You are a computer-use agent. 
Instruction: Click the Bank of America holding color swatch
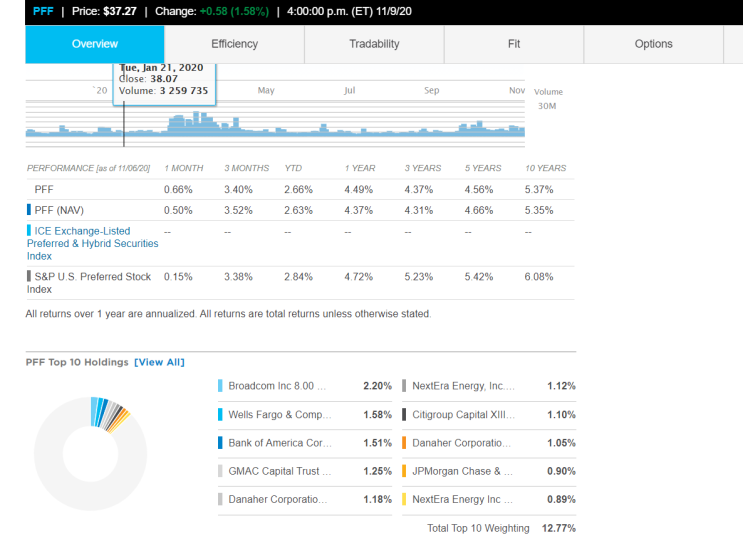(220, 443)
